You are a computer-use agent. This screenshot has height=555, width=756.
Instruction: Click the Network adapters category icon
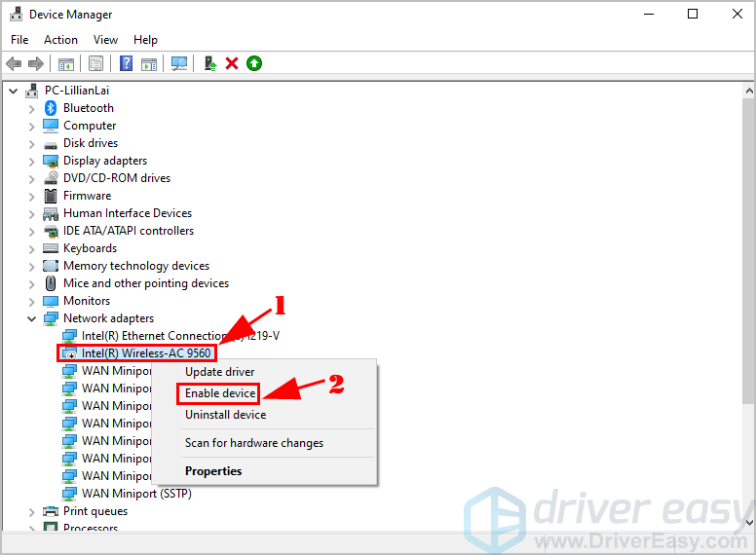(x=51, y=318)
